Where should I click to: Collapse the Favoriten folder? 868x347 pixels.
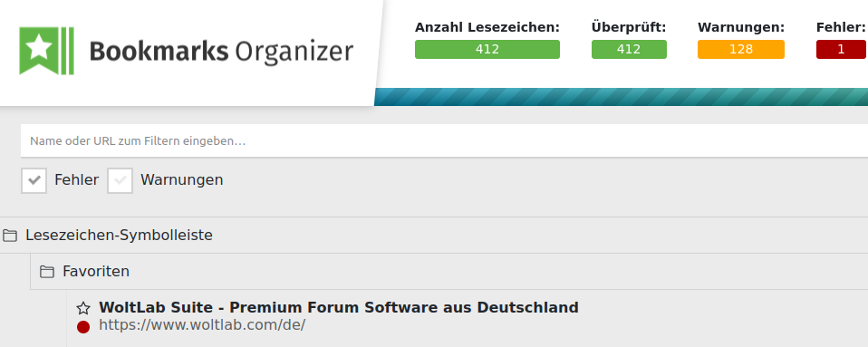pyautogui.click(x=96, y=272)
